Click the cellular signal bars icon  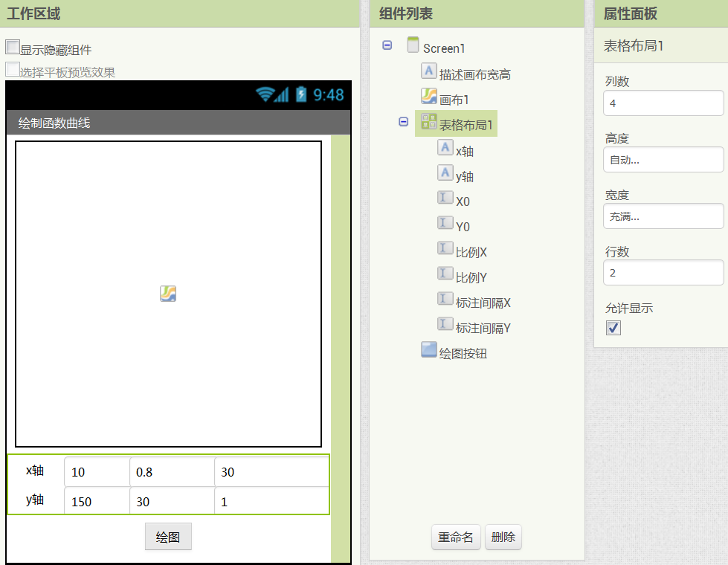coord(281,94)
